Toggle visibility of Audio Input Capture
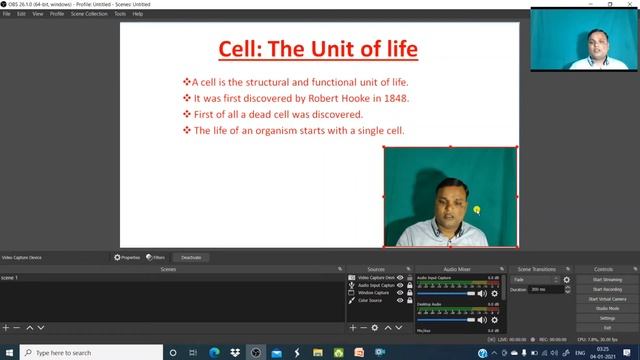This screenshot has height=360, width=640. pos(400,285)
